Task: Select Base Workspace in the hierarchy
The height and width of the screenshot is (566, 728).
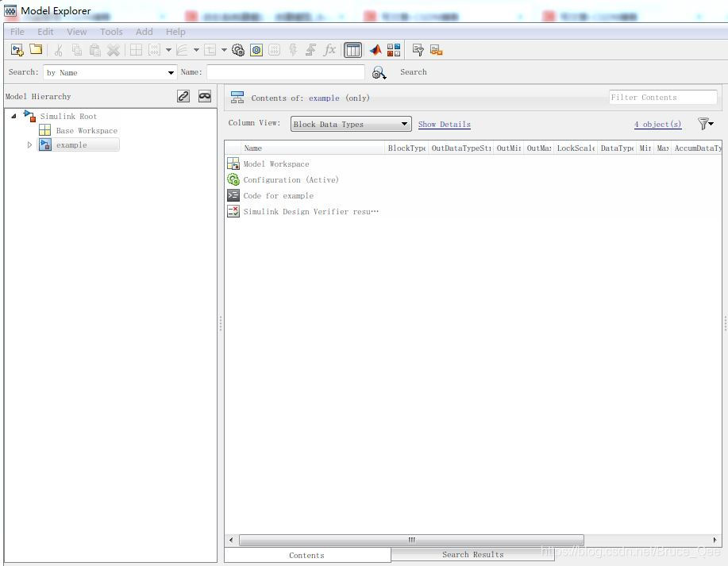Action: click(x=87, y=130)
